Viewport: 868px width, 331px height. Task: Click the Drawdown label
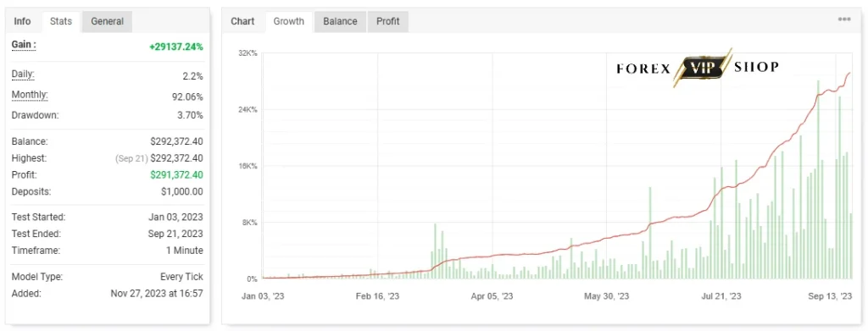[x=35, y=115]
